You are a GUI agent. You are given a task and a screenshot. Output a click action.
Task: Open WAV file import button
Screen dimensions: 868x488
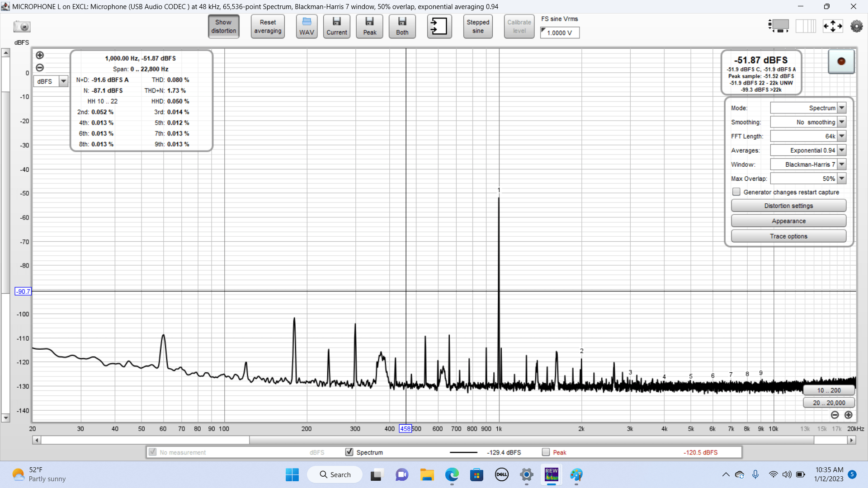coord(307,27)
